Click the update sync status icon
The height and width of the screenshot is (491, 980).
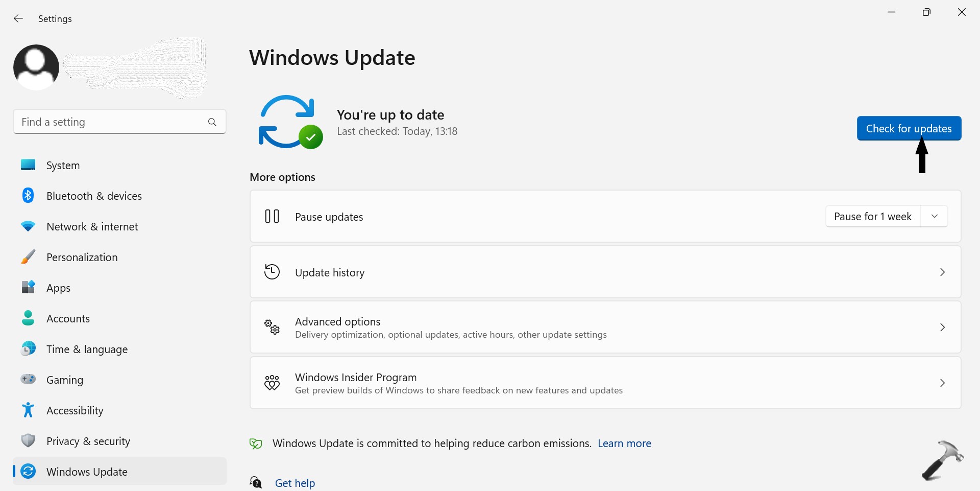(290, 122)
